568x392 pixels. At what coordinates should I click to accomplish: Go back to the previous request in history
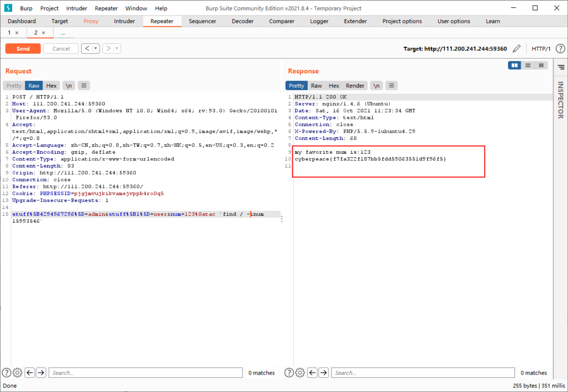click(x=87, y=48)
